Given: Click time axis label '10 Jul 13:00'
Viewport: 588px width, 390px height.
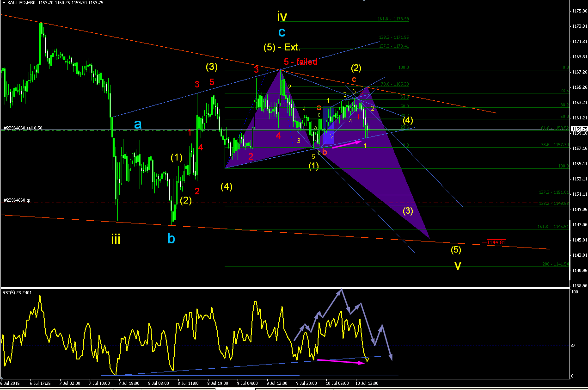Looking at the screenshot, I should point(367,384).
